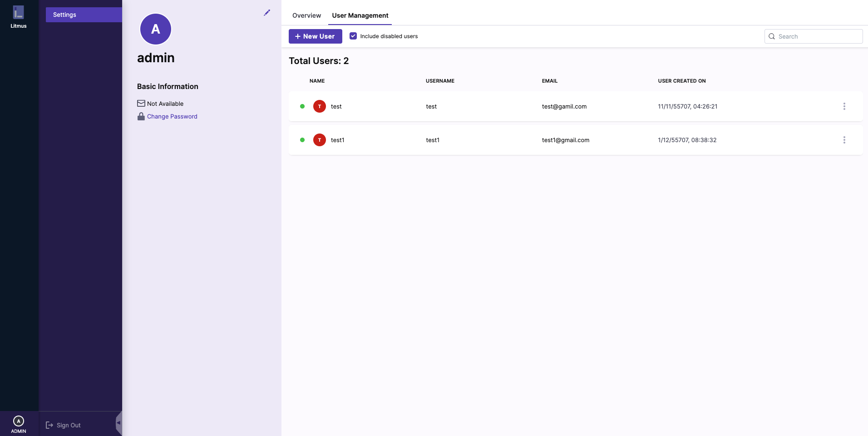Click the red avatar for user test
This screenshot has width=868, height=436.
(320, 106)
